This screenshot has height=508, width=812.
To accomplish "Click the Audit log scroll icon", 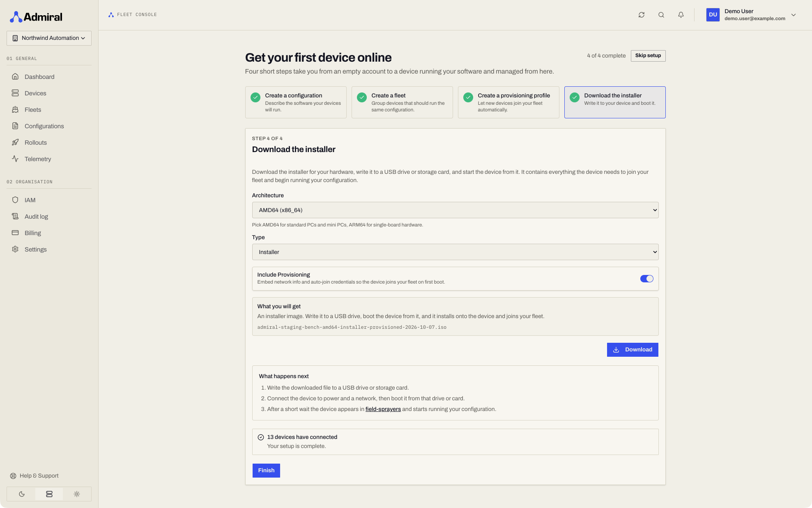I will point(15,216).
